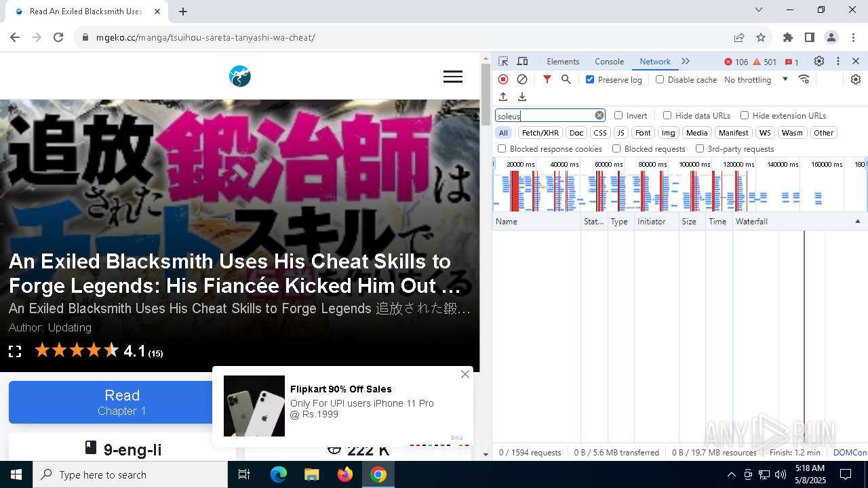
Task: Open the Chrome extensions puzzle icon
Action: pos(788,37)
